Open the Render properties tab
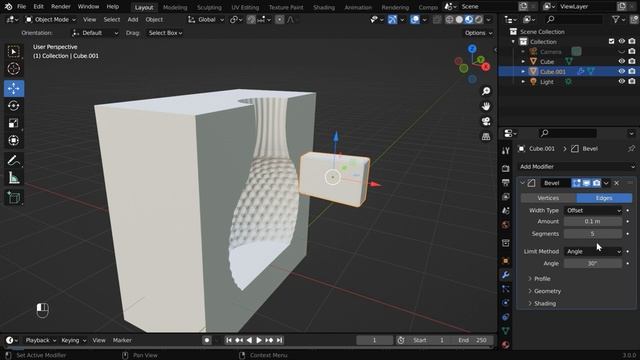 tap(506, 168)
